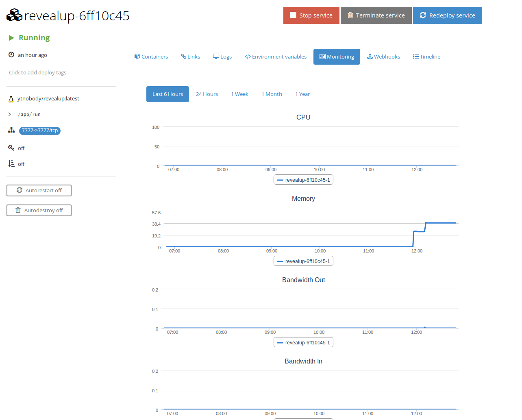
Task: Click the 7777->7777/tcp port badge
Action: tap(39, 131)
